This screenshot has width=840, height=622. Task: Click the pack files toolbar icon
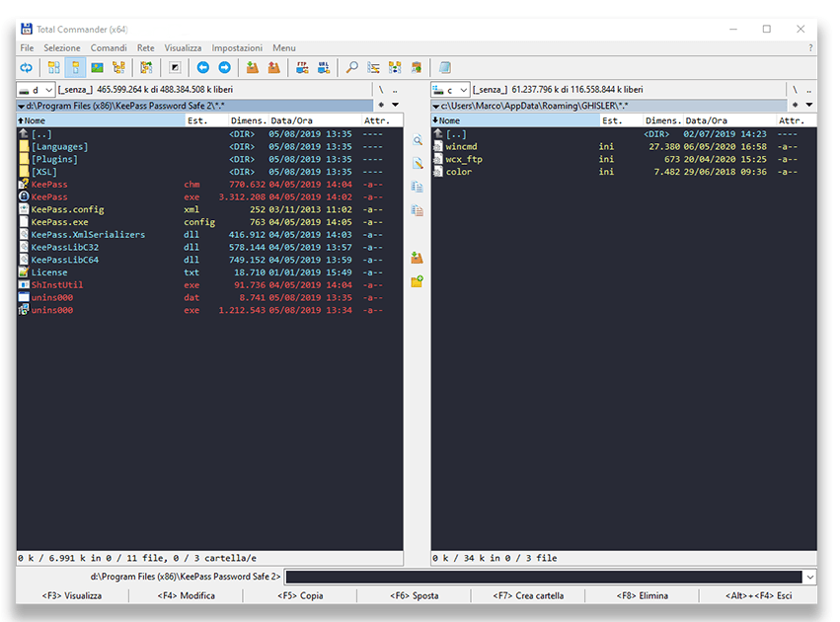[253, 67]
